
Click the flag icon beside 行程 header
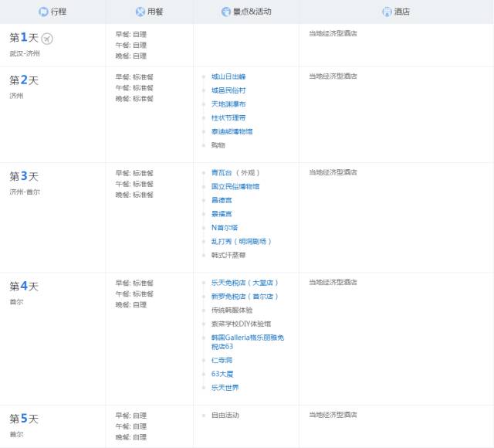42,12
